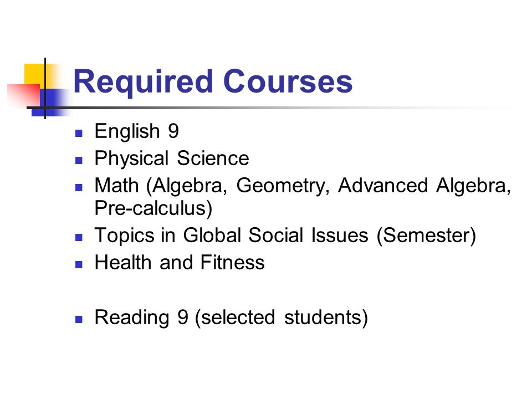Click the Health and Fitness bullet text
The width and height of the screenshot is (532, 399).
[x=180, y=262]
